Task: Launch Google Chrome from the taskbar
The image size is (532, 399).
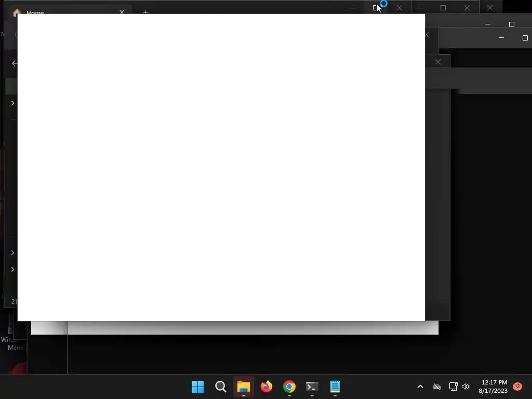Action: click(x=289, y=387)
